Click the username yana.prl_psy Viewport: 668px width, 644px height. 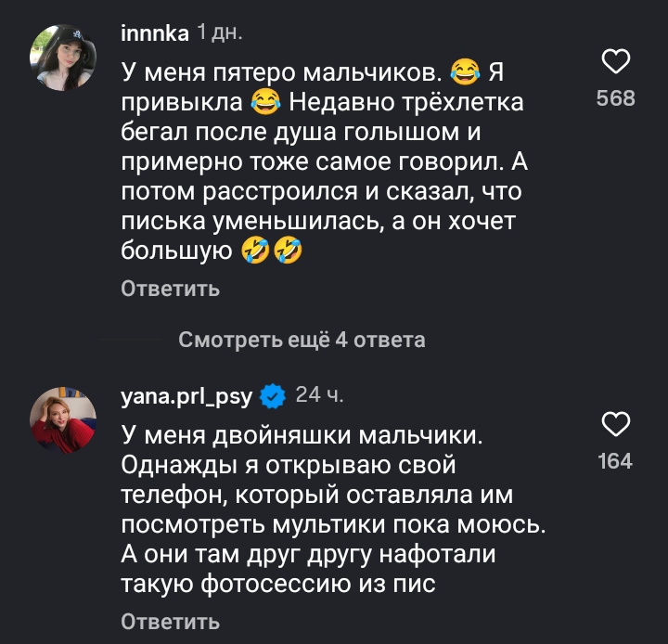(x=186, y=396)
